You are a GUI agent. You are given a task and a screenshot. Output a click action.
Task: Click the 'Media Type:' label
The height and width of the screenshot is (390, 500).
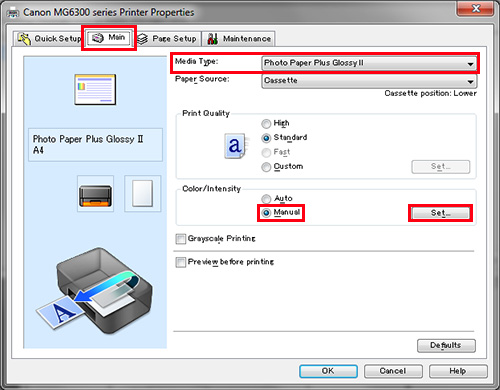pos(196,61)
